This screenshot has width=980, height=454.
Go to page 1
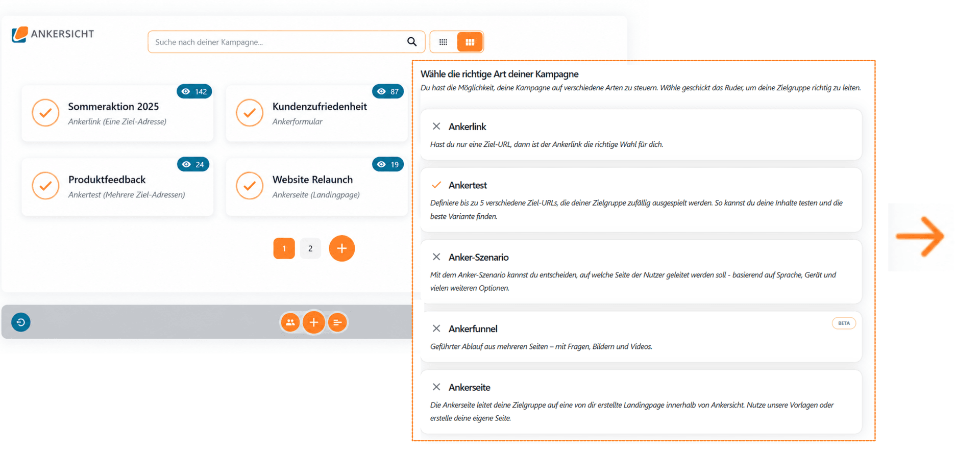click(284, 248)
